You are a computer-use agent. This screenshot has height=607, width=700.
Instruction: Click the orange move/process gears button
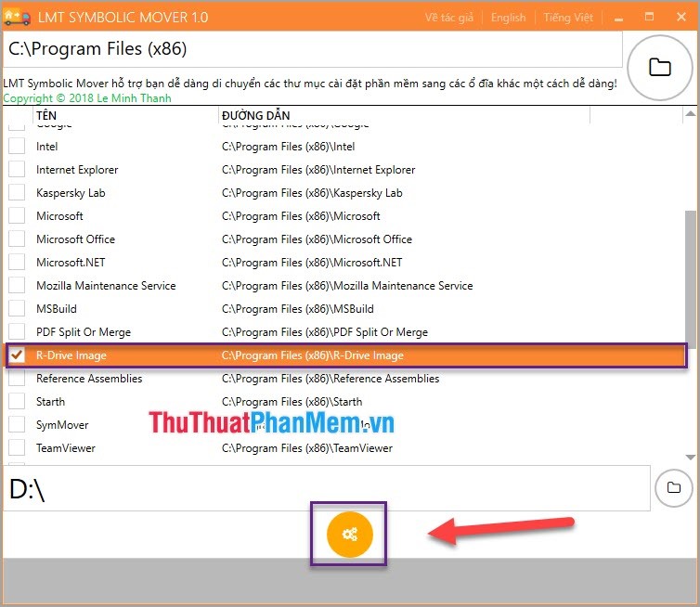350,535
